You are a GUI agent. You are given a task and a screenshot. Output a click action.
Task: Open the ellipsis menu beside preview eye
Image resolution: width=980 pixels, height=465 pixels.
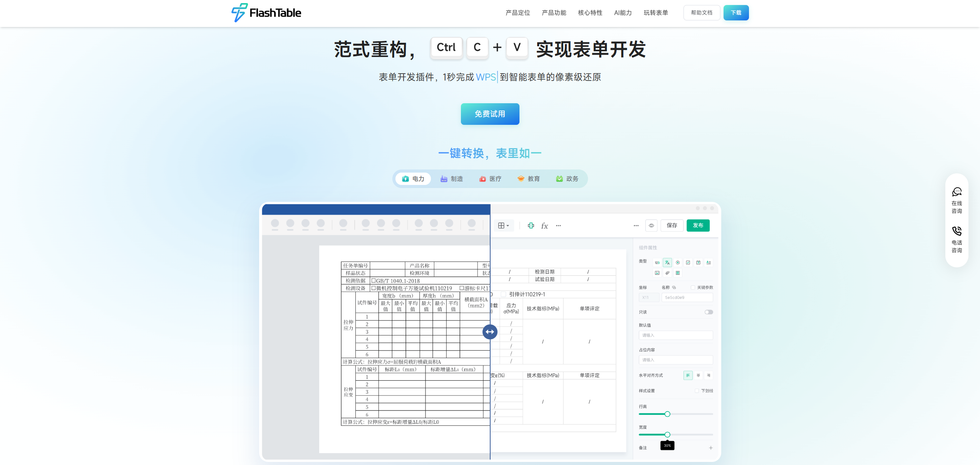(636, 226)
